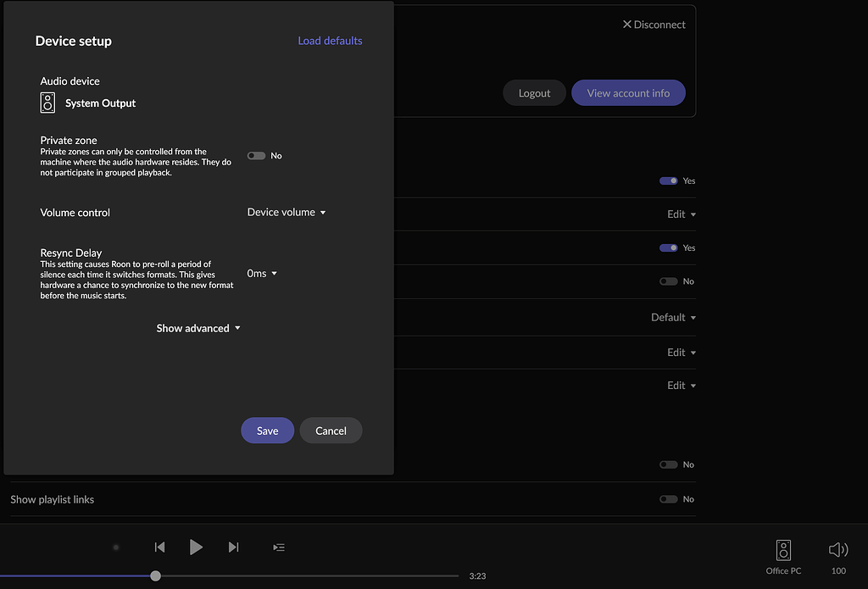Go to the previous track
Image resolution: width=868 pixels, height=589 pixels.
pos(159,547)
